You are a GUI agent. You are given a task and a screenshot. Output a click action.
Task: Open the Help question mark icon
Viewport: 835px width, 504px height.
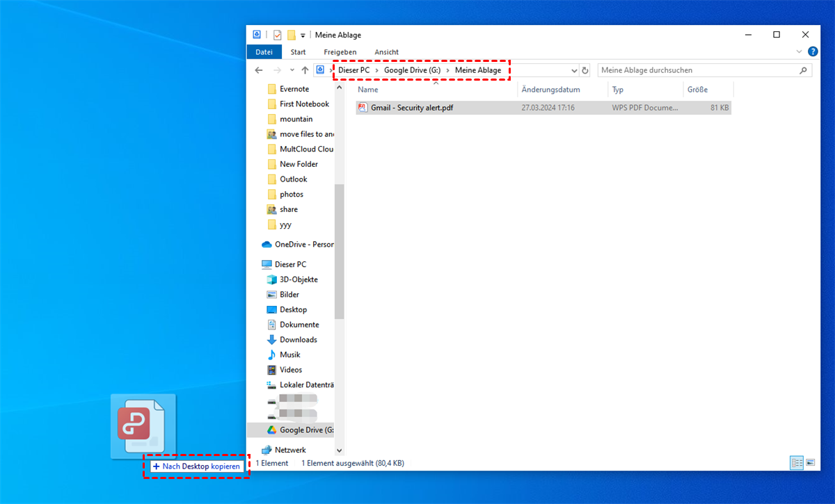812,52
